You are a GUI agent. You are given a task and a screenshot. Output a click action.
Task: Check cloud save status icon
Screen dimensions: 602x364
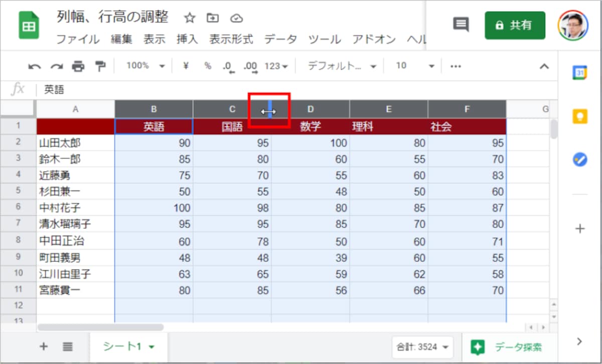click(236, 19)
